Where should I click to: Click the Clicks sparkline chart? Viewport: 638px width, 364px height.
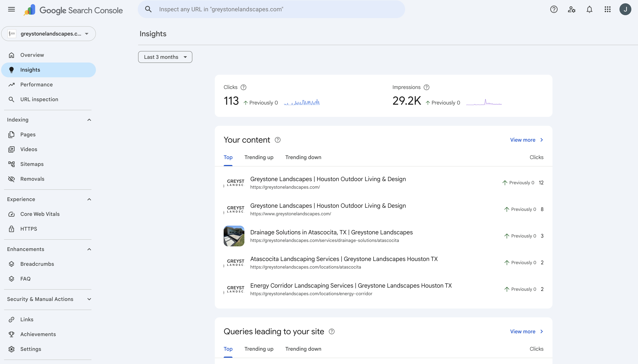point(302,102)
